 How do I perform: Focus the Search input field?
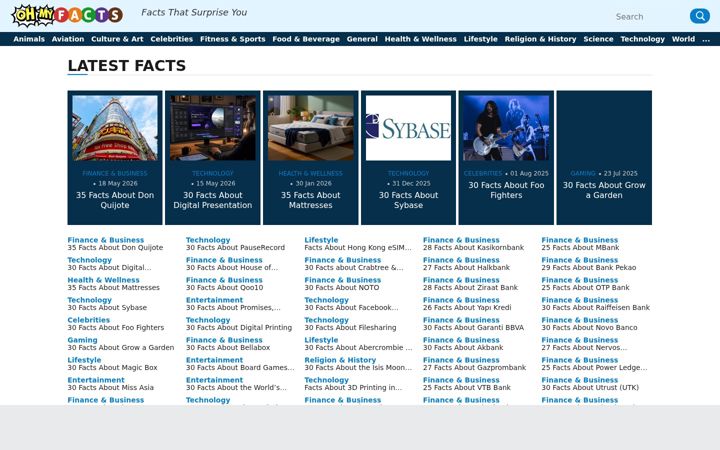click(x=649, y=17)
